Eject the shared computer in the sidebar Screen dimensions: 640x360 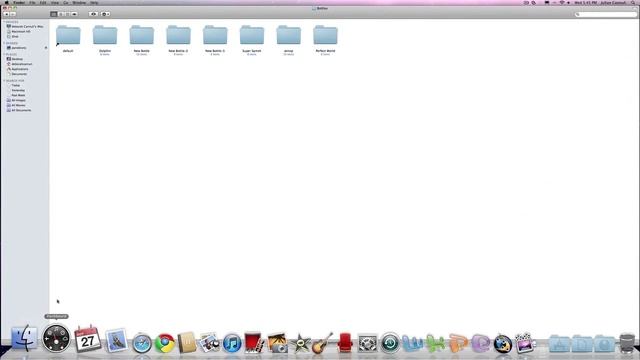[46, 48]
